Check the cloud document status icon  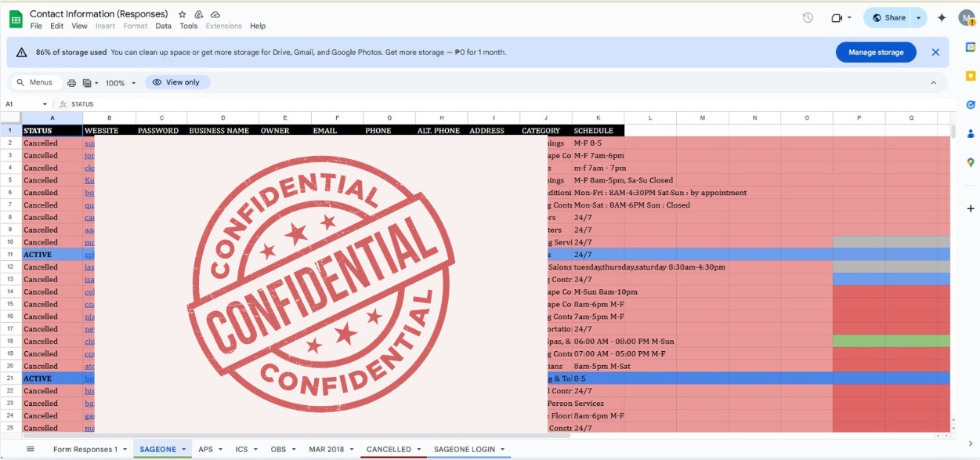pyautogui.click(x=215, y=14)
